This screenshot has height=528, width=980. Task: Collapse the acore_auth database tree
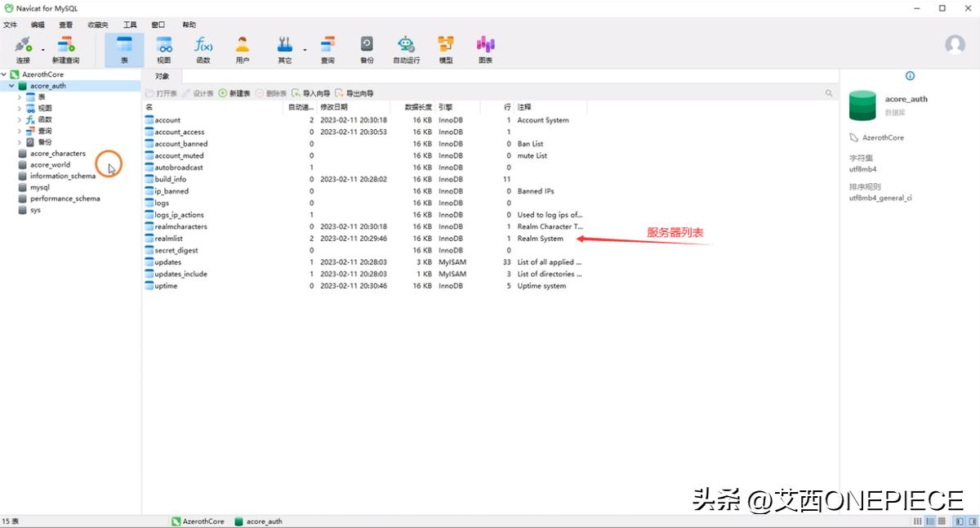[x=10, y=85]
